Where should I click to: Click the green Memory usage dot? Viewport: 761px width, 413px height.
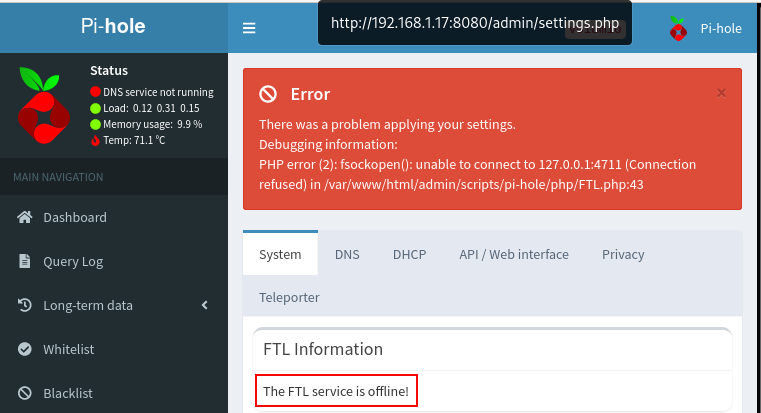pyautogui.click(x=95, y=124)
